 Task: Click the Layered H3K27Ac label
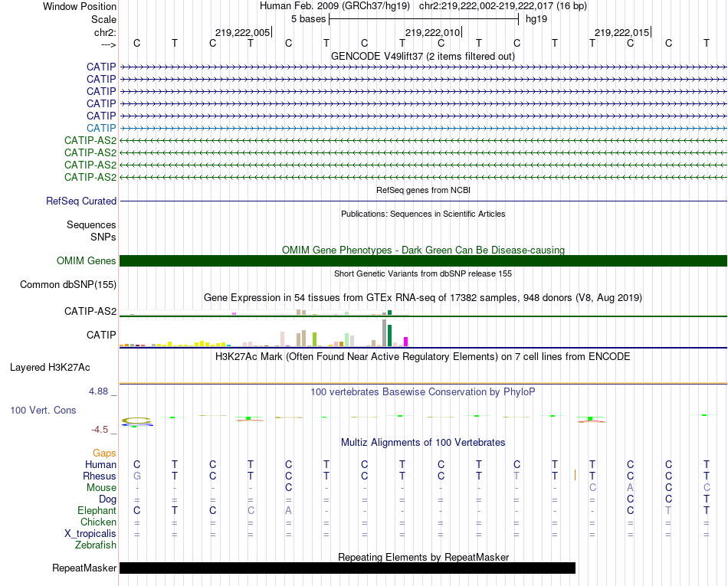click(50, 368)
